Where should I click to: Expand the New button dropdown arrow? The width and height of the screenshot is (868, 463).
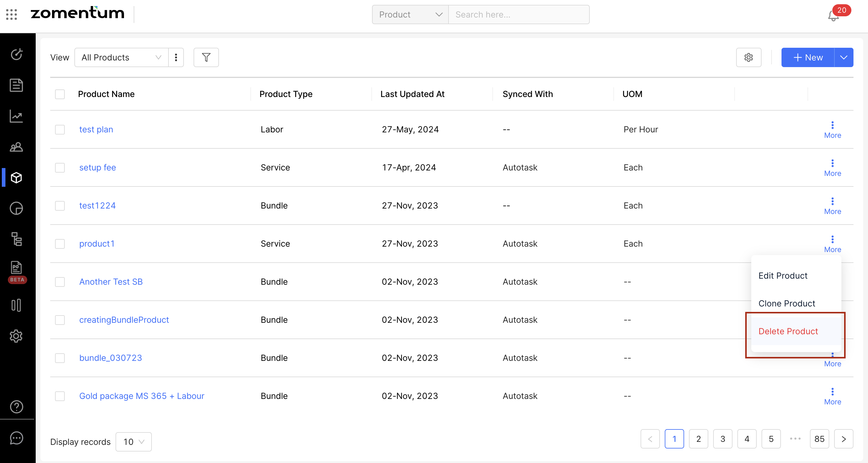click(x=844, y=58)
